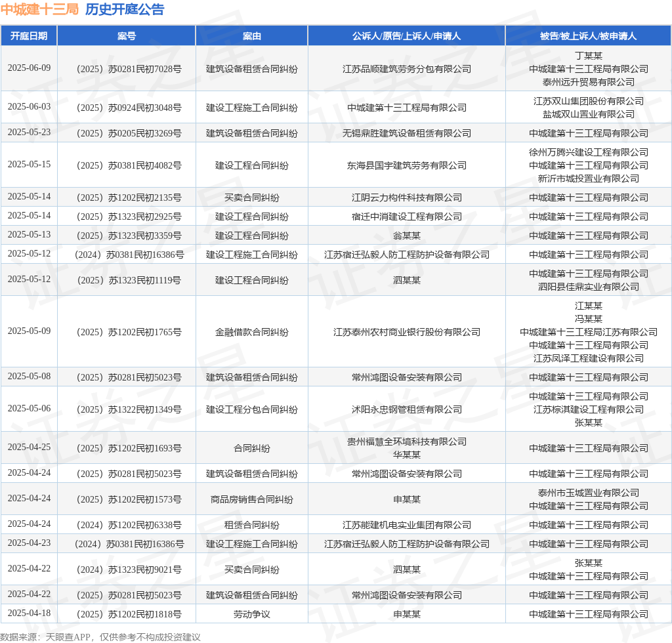The width and height of the screenshot is (672, 643).
Task: Click the 案由 column header
Action: (x=251, y=36)
